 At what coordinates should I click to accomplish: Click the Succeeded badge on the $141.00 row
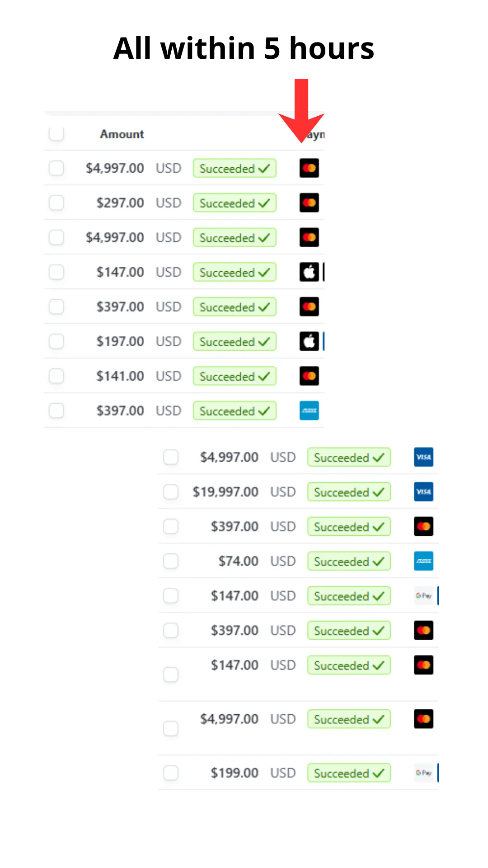coord(235,376)
